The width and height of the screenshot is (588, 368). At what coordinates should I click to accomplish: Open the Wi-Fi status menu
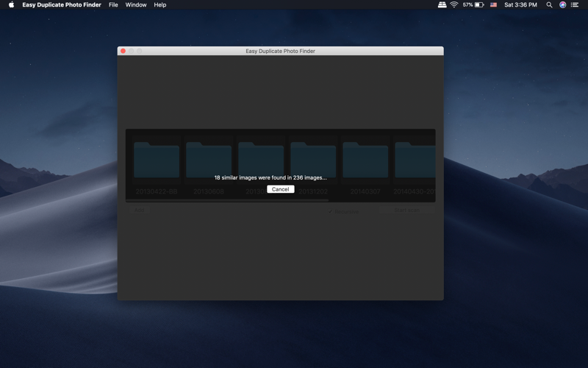click(454, 5)
